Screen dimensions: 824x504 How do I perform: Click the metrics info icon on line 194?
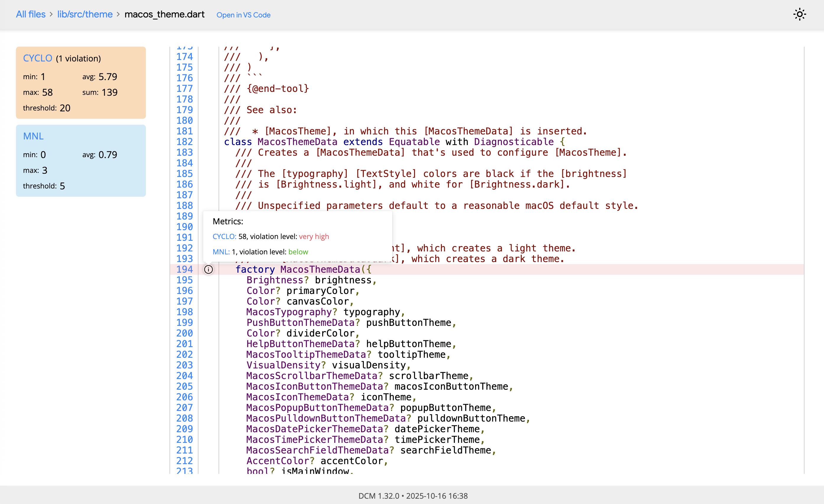pos(208,269)
